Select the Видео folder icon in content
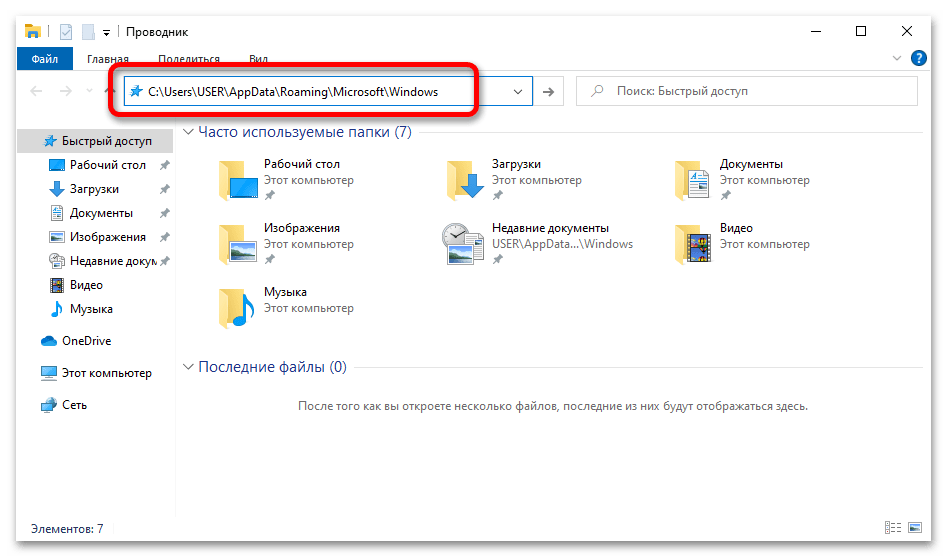This screenshot has width=947, height=557. [x=693, y=244]
